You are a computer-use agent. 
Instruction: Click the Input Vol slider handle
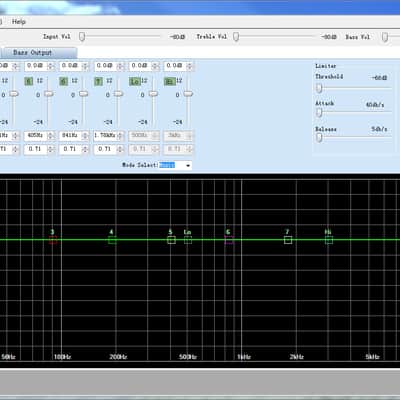click(82, 37)
